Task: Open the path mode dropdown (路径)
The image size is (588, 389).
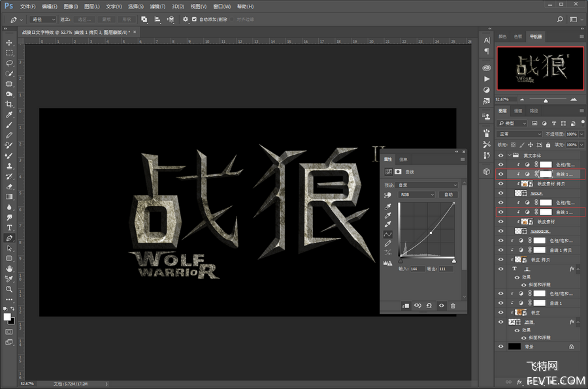Action: (x=43, y=19)
